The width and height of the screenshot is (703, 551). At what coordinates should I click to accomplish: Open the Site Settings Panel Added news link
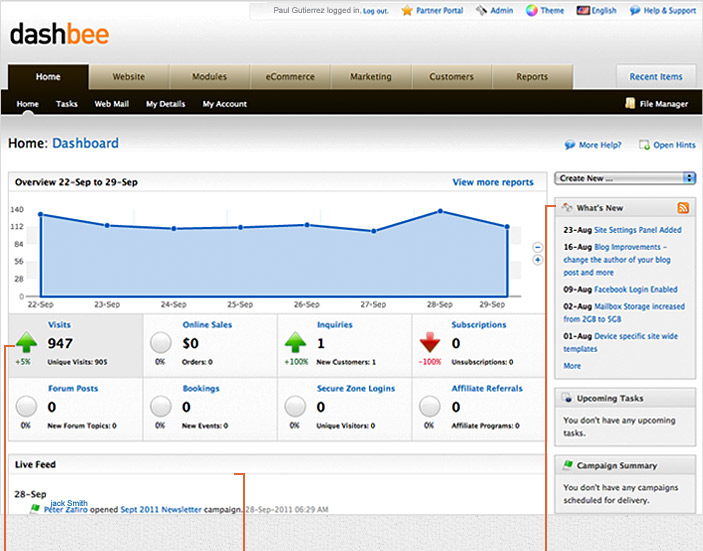pyautogui.click(x=638, y=230)
